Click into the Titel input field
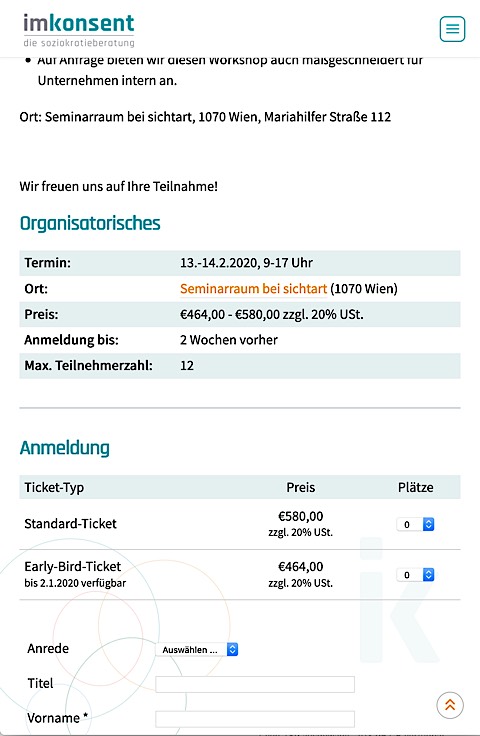 pyautogui.click(x=255, y=684)
